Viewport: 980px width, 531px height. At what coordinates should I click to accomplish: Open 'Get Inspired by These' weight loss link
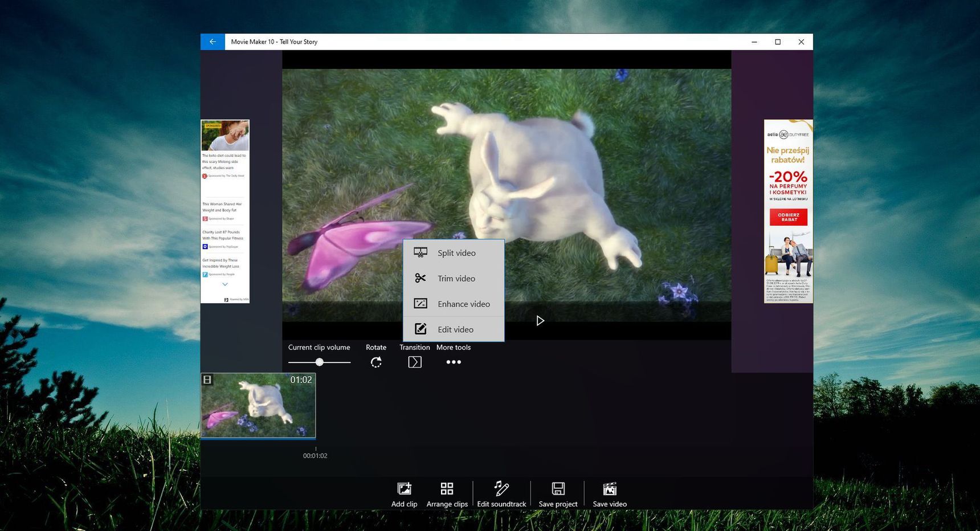coord(221,263)
